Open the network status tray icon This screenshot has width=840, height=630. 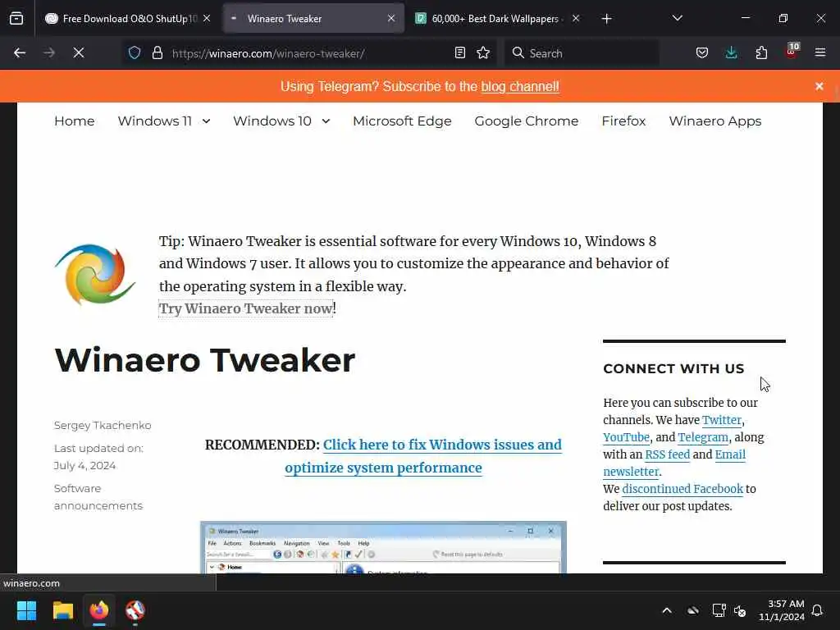[719, 610]
